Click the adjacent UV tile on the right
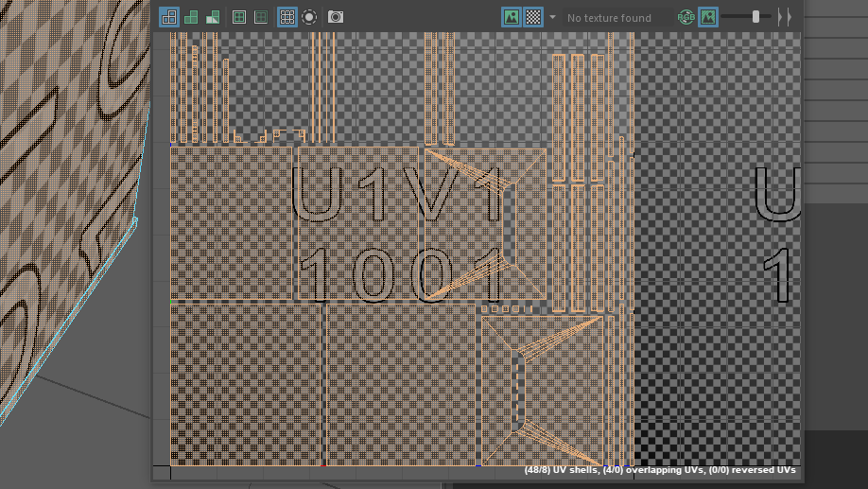868x489 pixels. [719, 284]
